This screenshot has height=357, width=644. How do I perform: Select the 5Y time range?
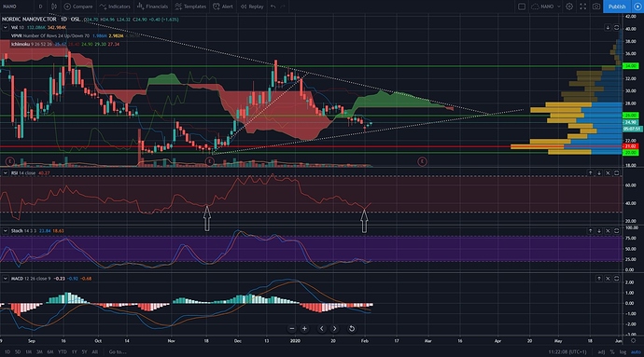coord(84,351)
